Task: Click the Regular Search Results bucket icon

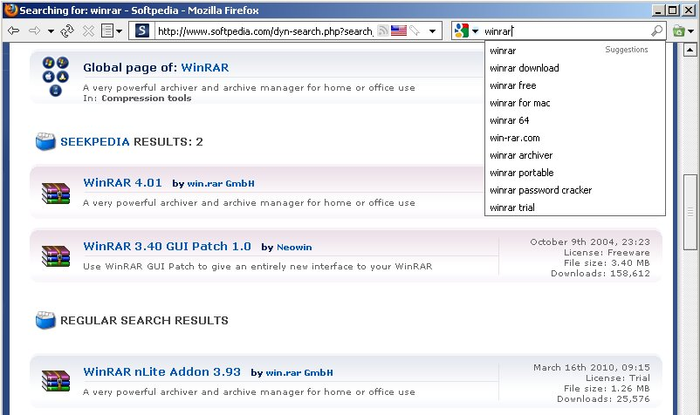Action: [46, 320]
